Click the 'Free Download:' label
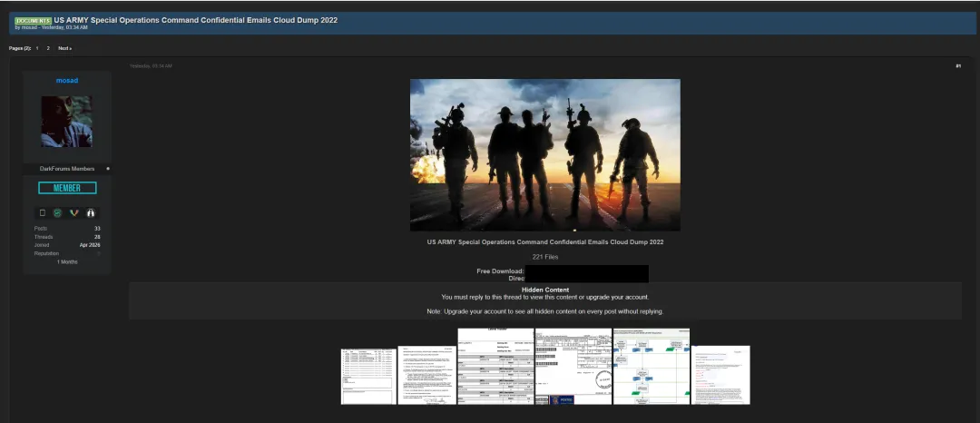Viewport: 980px width, 423px height. coord(500,271)
